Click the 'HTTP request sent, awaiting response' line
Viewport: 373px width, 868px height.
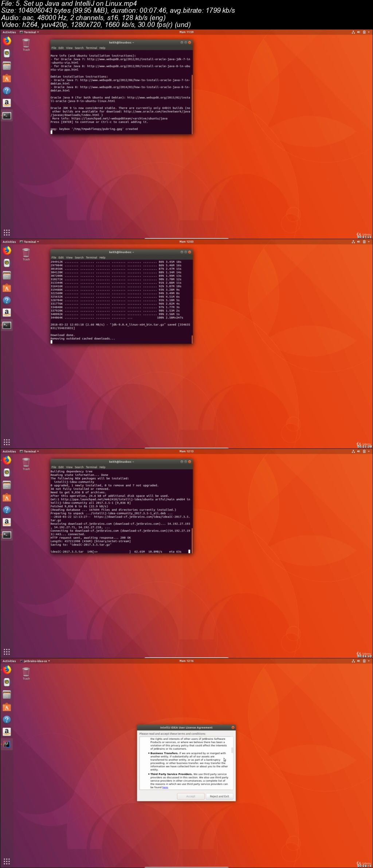(90, 538)
